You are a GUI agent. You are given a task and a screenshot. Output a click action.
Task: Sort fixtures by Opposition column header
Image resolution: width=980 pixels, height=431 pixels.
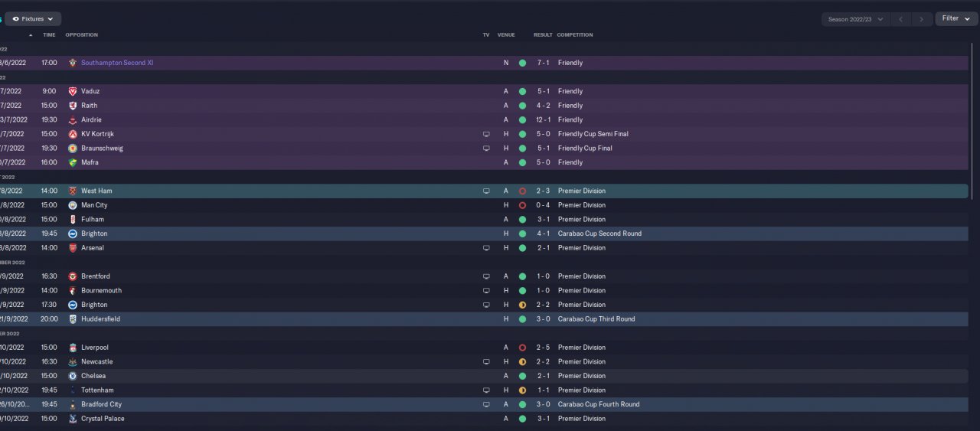(82, 34)
